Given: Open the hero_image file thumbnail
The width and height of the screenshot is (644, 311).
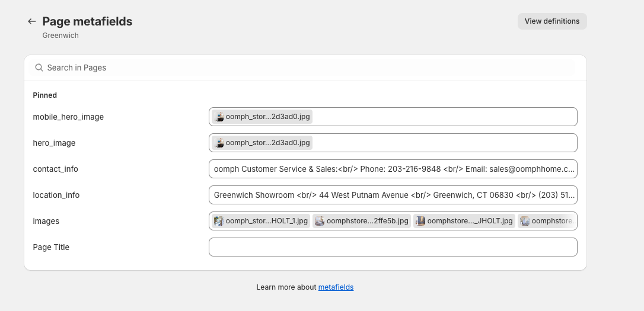Looking at the screenshot, I should (219, 143).
